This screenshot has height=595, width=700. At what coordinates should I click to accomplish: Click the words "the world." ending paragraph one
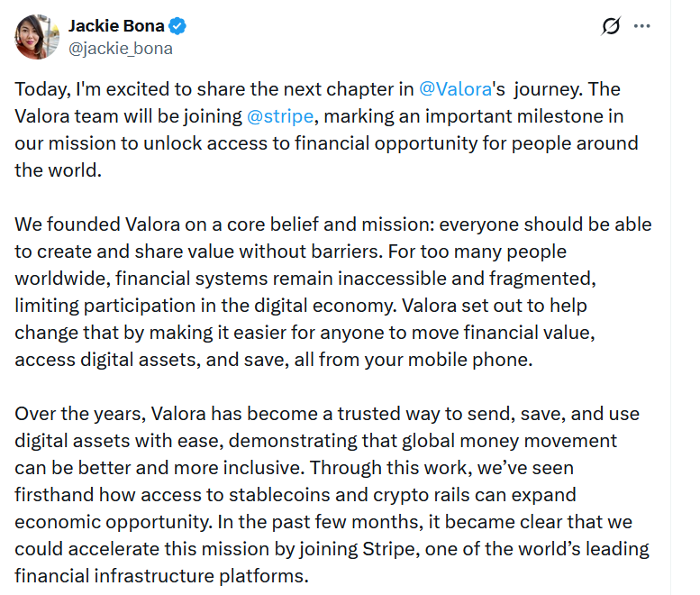(x=56, y=170)
